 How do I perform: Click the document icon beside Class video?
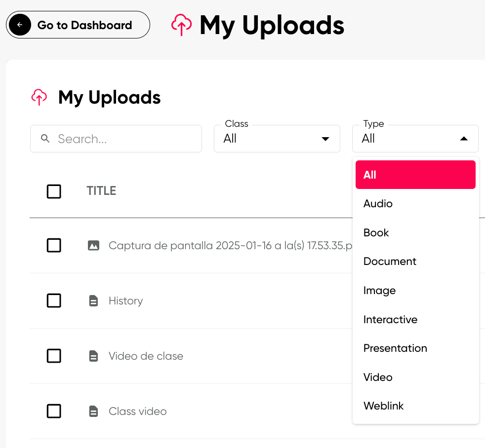click(93, 411)
